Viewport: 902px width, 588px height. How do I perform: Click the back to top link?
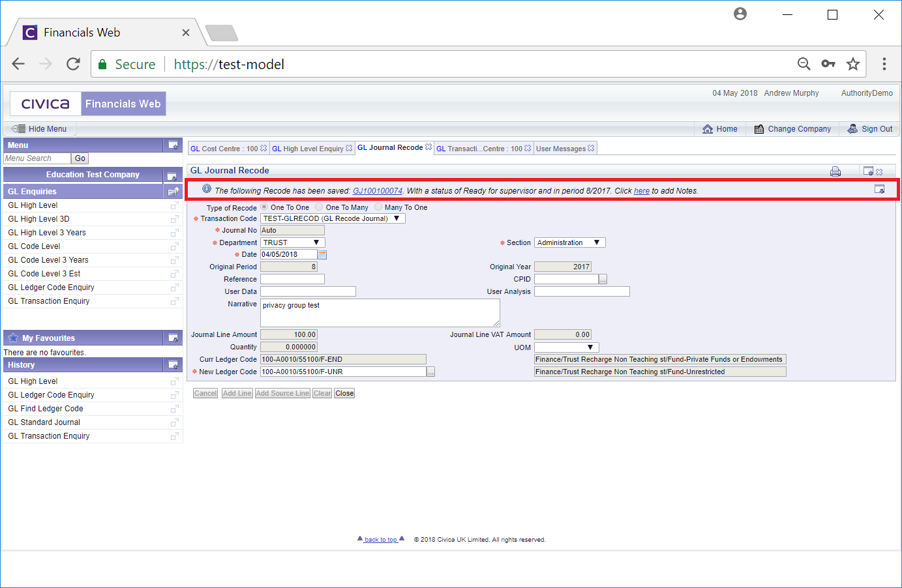point(381,539)
